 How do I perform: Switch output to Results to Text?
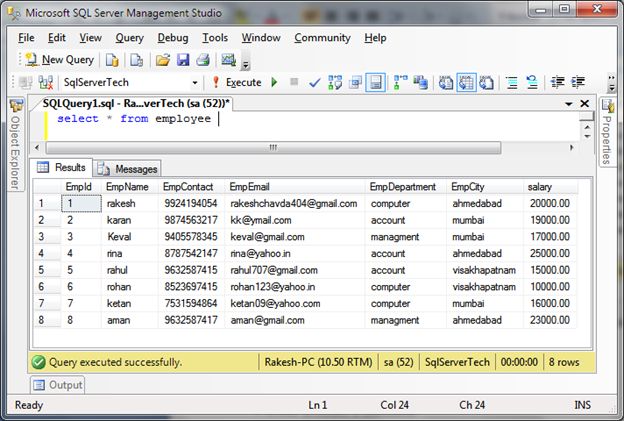pyautogui.click(x=446, y=82)
